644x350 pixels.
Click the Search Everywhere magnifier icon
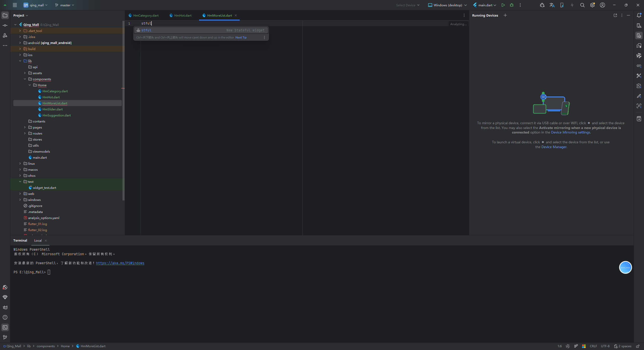pos(582,5)
